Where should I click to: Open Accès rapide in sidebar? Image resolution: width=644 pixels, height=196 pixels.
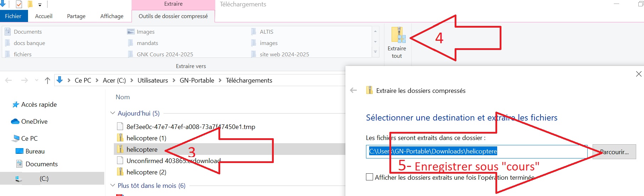click(x=39, y=105)
